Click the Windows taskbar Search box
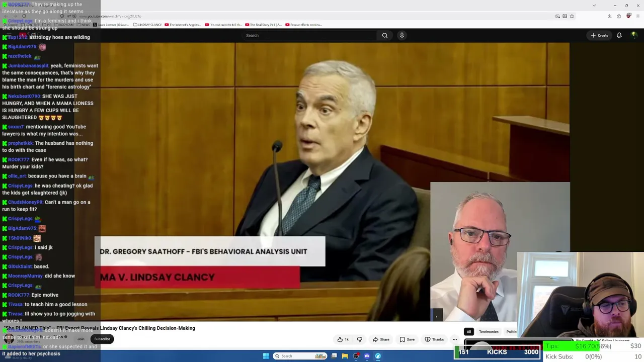Image resolution: width=644 pixels, height=362 pixels. point(300,356)
